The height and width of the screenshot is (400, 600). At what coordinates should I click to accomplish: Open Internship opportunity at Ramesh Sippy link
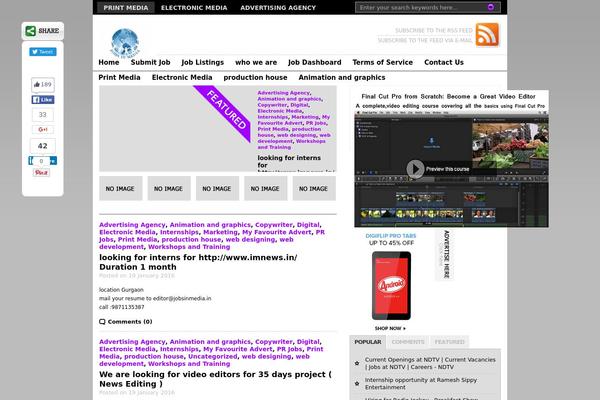421,384
